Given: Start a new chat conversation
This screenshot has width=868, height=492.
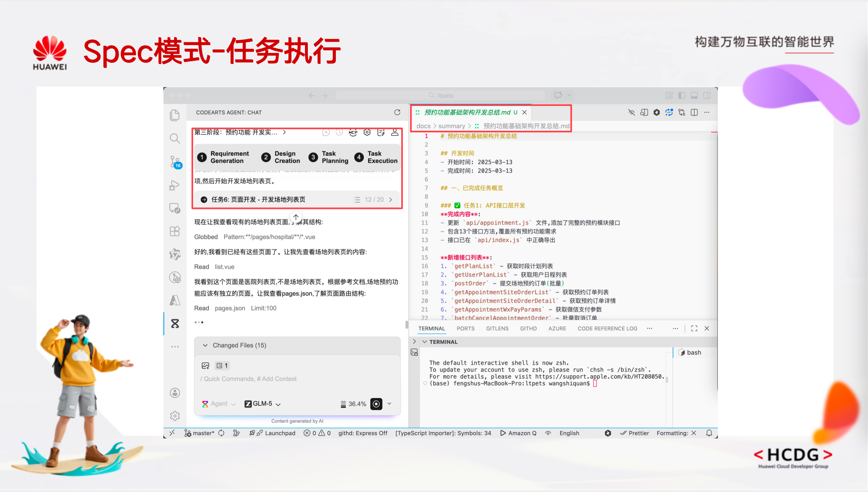Looking at the screenshot, I should [326, 132].
